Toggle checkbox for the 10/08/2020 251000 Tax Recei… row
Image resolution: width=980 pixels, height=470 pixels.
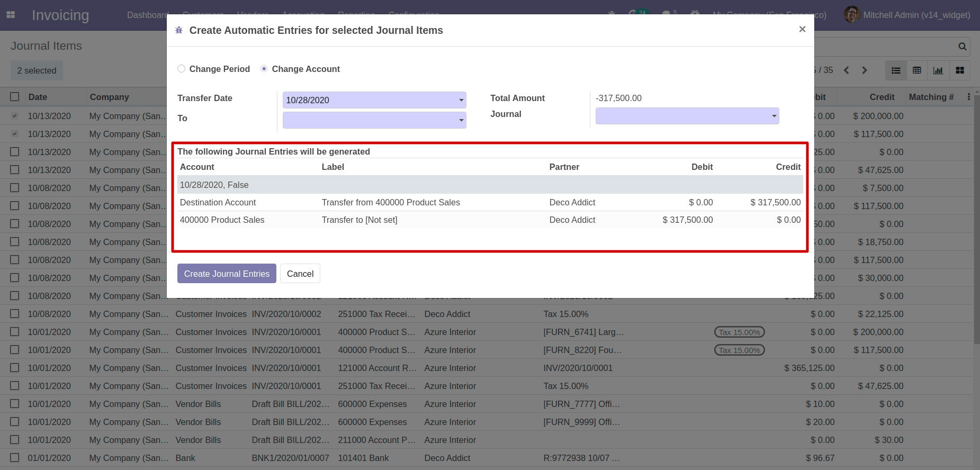15,314
